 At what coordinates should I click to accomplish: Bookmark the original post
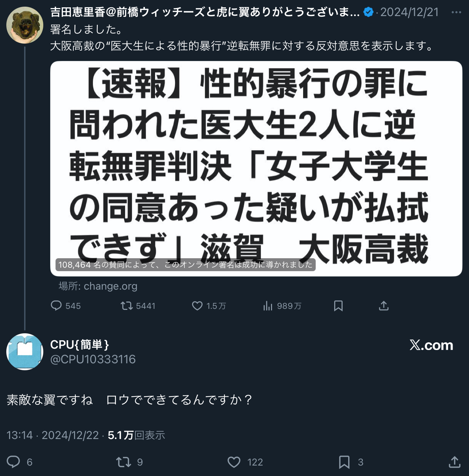click(338, 306)
